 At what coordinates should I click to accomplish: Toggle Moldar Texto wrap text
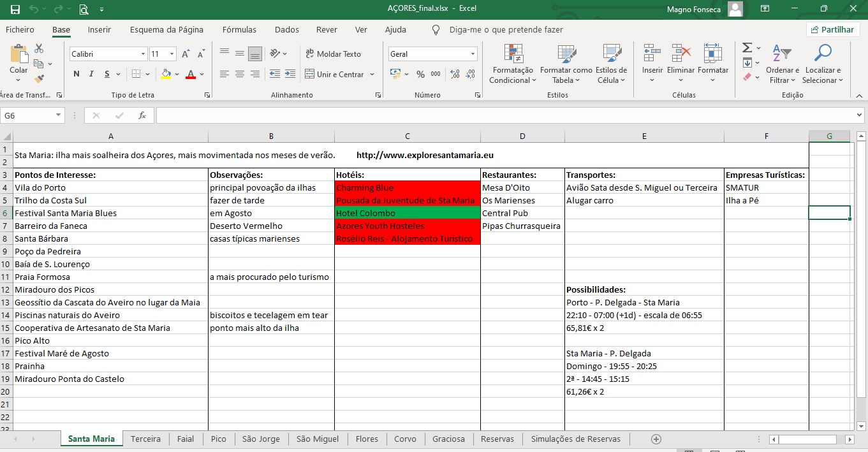tap(333, 54)
